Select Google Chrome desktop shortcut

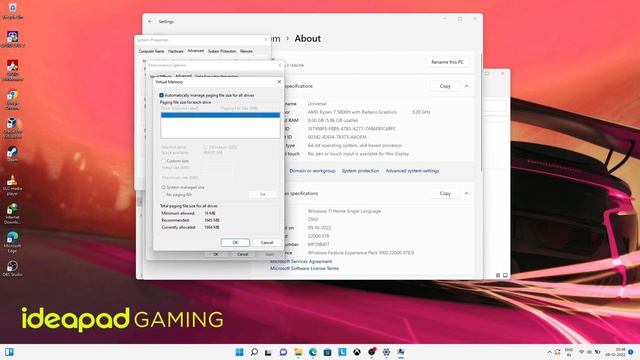tap(12, 99)
